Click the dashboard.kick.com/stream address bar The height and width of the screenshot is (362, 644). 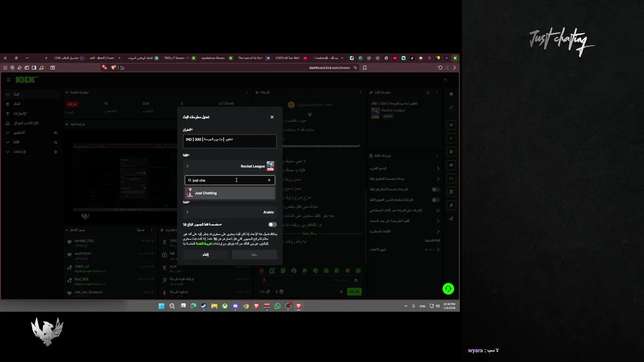[329, 68]
